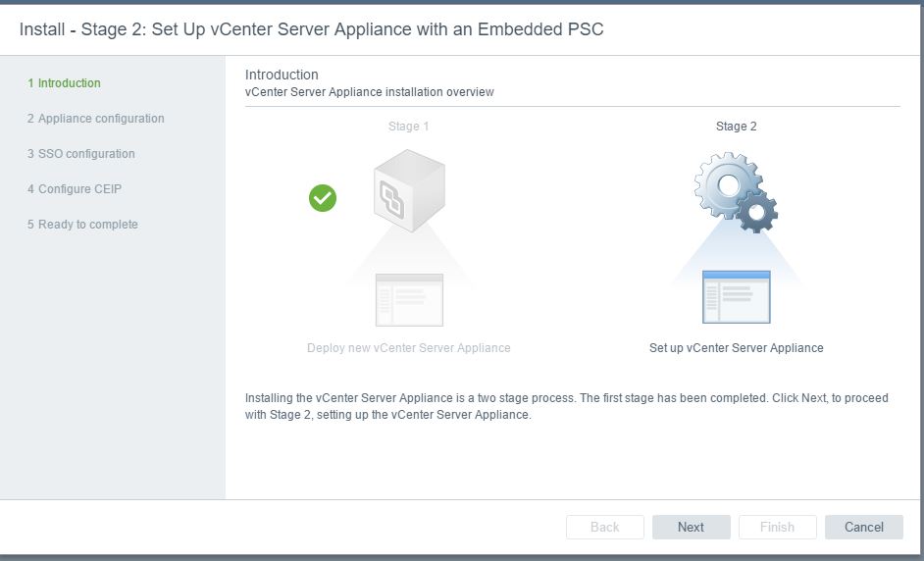924x561 pixels.
Task: Go to the SSO configuration step
Action: 80,154
